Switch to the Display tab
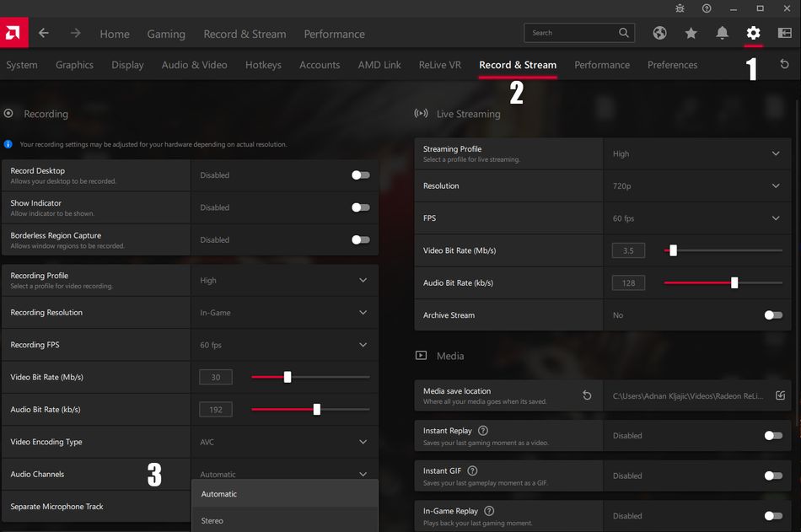This screenshot has width=801, height=532. point(127,65)
